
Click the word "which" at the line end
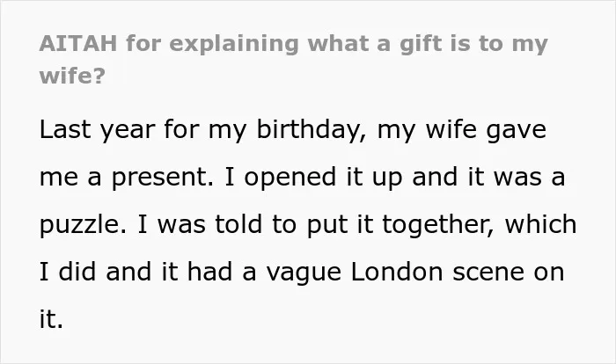pos(541,224)
